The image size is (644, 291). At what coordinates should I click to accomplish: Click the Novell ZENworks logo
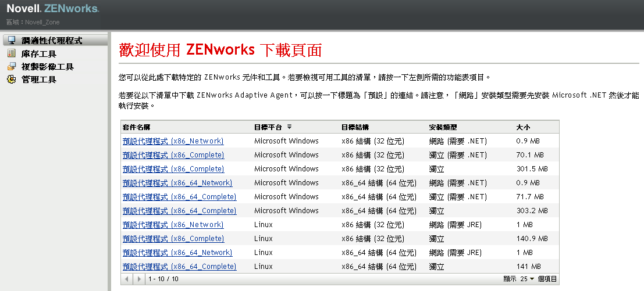click(52, 8)
